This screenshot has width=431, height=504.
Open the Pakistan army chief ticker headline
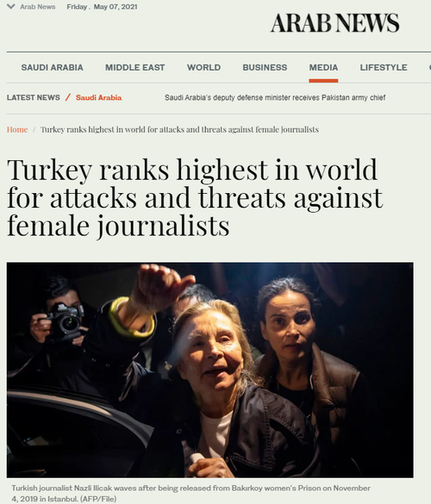[x=275, y=97]
